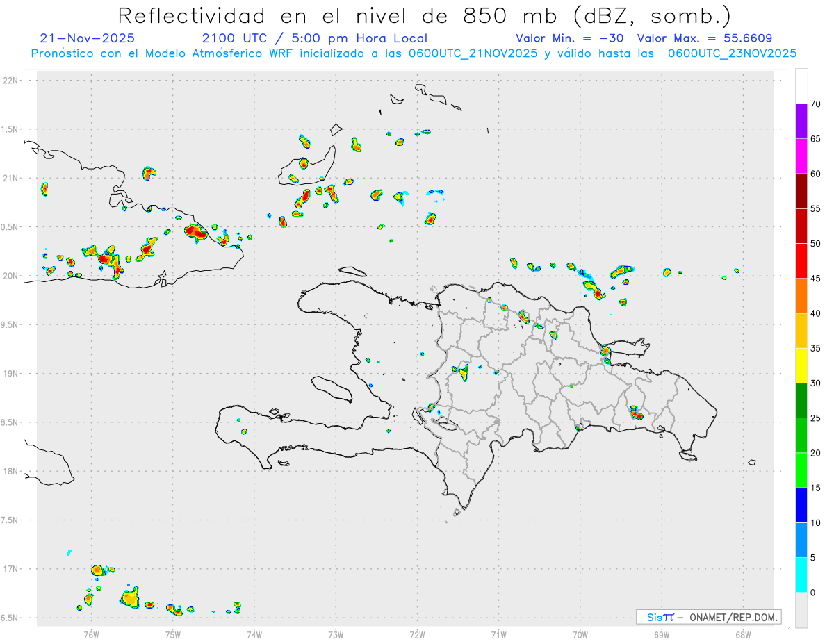Image resolution: width=834 pixels, height=644 pixels.
Task: Click the '17N' latitude axis label
Action: (12, 569)
